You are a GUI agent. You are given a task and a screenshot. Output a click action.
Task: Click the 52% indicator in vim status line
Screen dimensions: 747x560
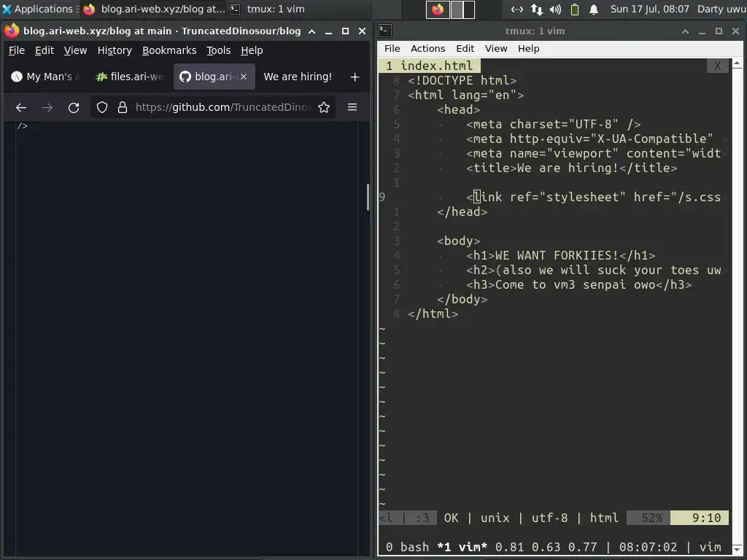[x=649, y=518]
